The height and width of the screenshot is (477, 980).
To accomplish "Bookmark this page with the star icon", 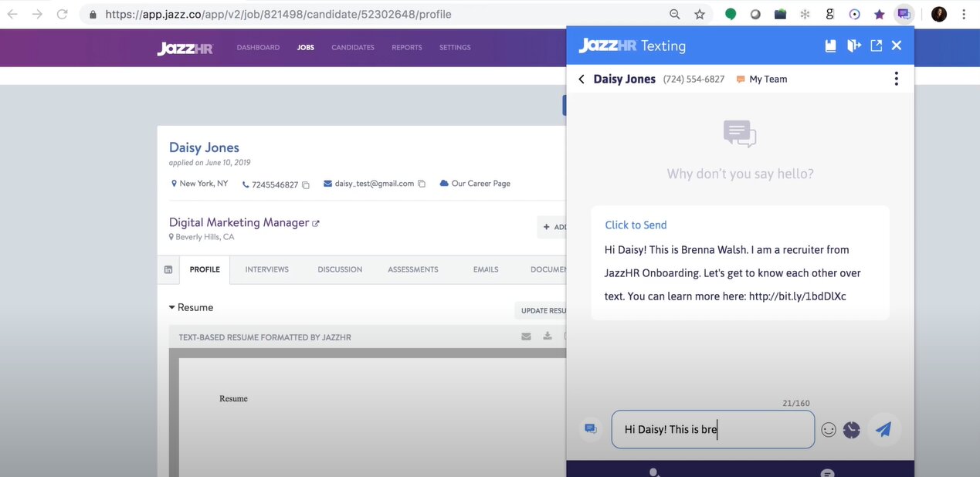I will click(700, 14).
